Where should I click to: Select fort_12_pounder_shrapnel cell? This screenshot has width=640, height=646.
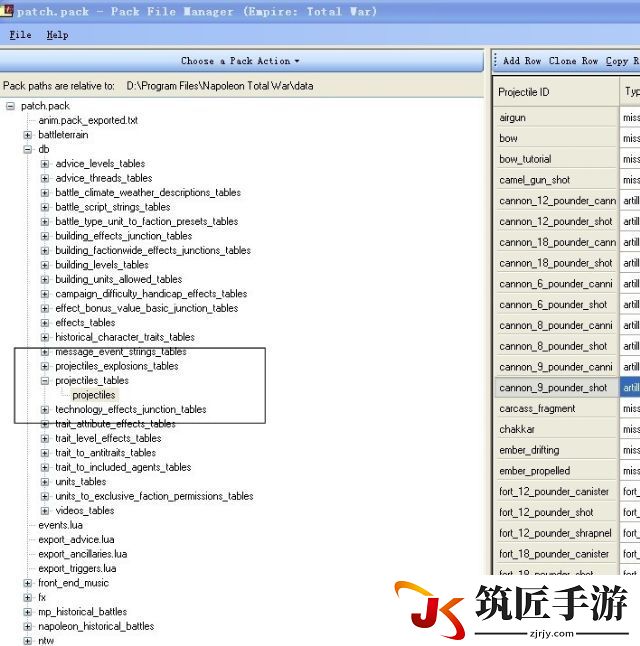point(556,533)
